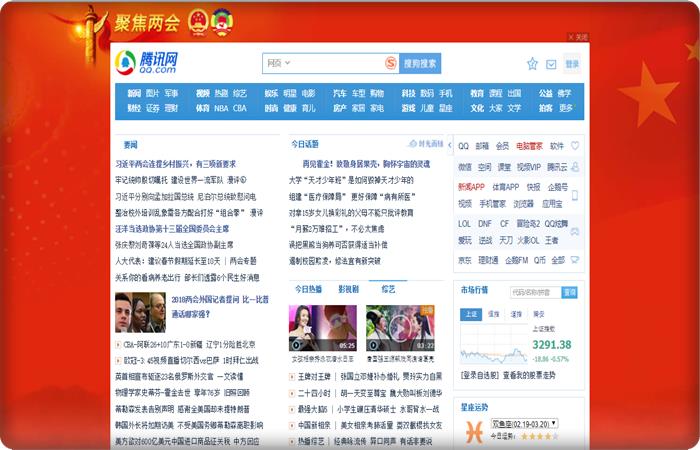
Task: Click the LOL game link
Action: 464,224
